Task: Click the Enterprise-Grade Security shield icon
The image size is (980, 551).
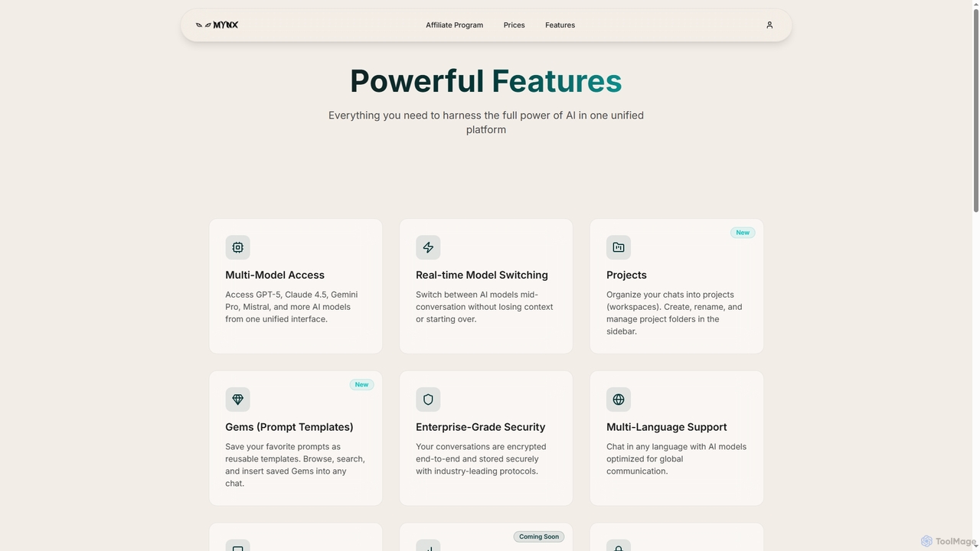Action: click(428, 399)
